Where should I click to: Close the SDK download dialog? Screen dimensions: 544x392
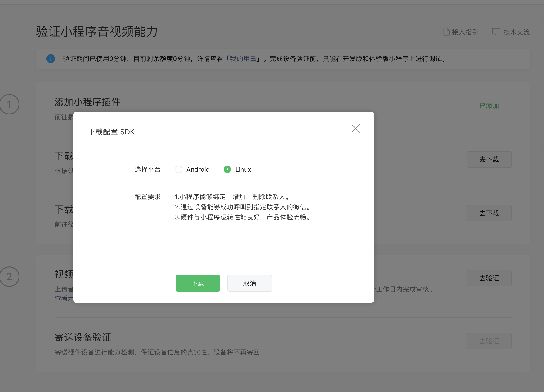(355, 128)
